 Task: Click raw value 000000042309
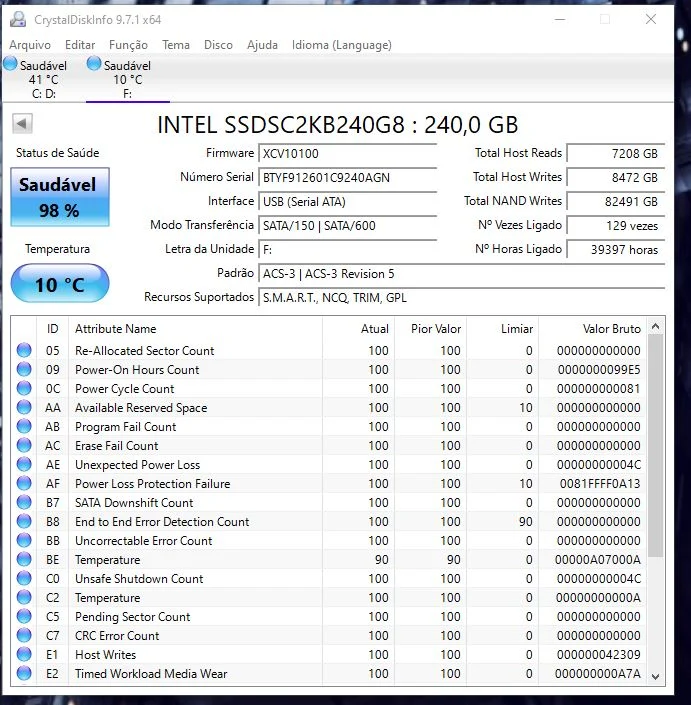(x=598, y=655)
